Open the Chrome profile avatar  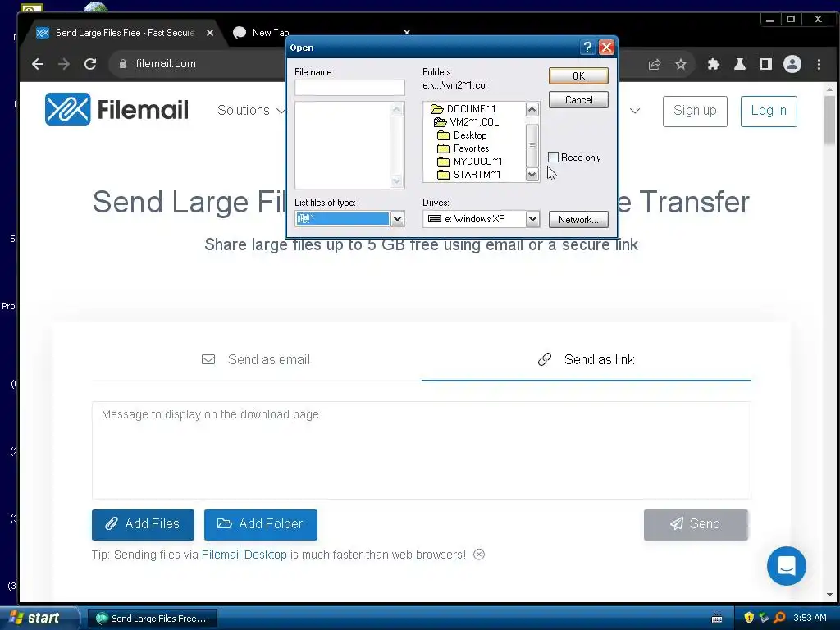click(x=792, y=64)
